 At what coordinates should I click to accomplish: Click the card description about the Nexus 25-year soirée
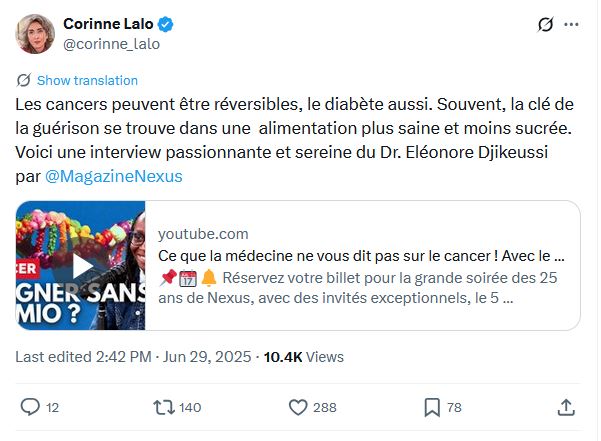point(360,286)
